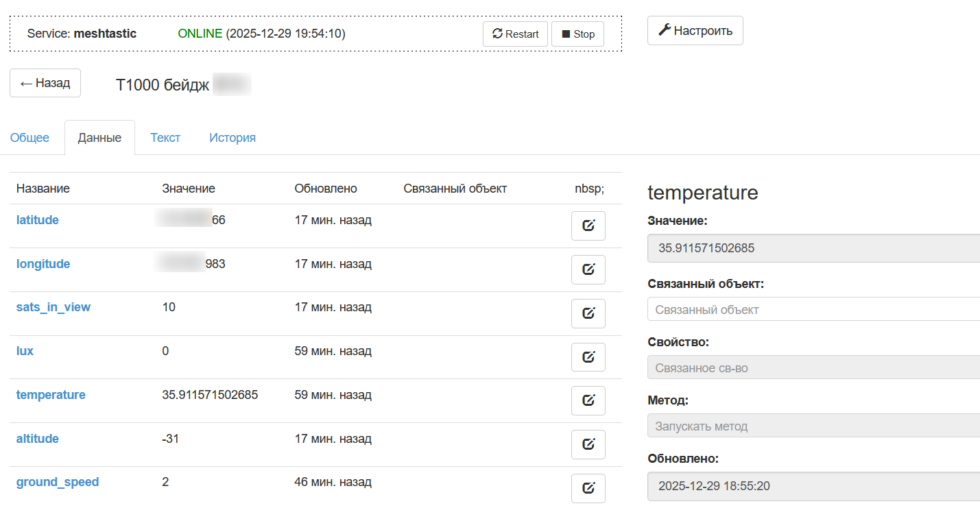
Task: Switch to the Текст tab
Action: tap(165, 138)
